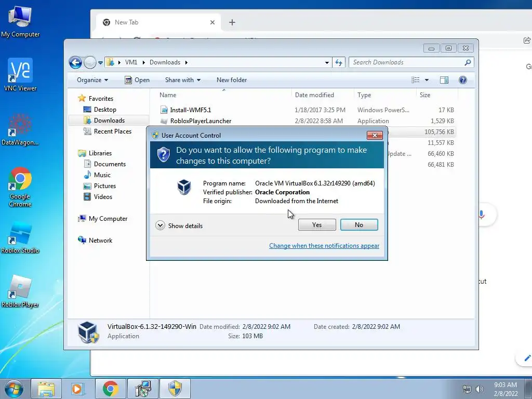Image resolution: width=532 pixels, height=399 pixels.
Task: Click Yes in UAC dialog
Action: [317, 224]
